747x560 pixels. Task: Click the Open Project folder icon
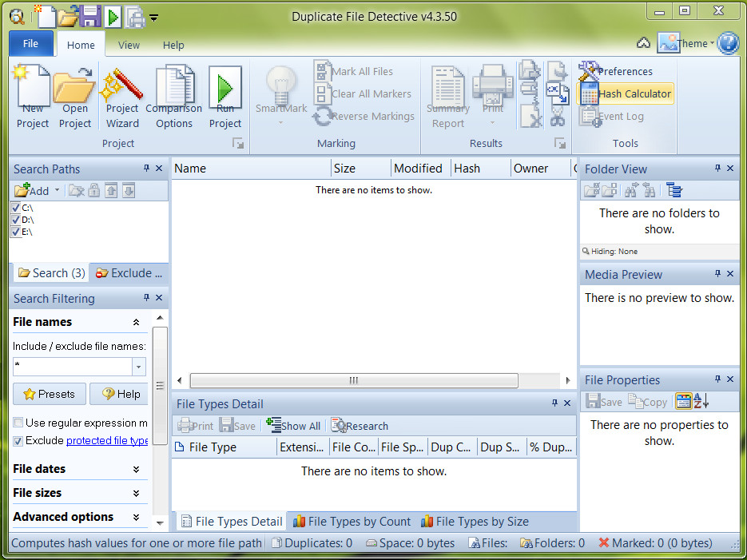click(x=75, y=97)
